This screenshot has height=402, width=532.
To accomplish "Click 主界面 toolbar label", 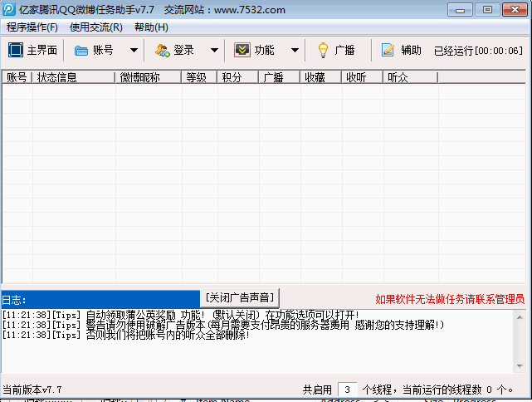I will [42, 50].
